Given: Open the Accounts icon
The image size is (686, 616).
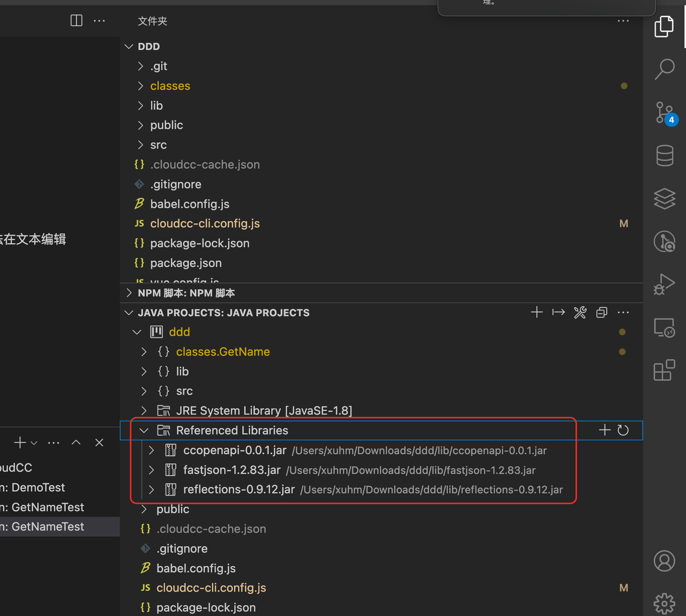Looking at the screenshot, I should [665, 561].
